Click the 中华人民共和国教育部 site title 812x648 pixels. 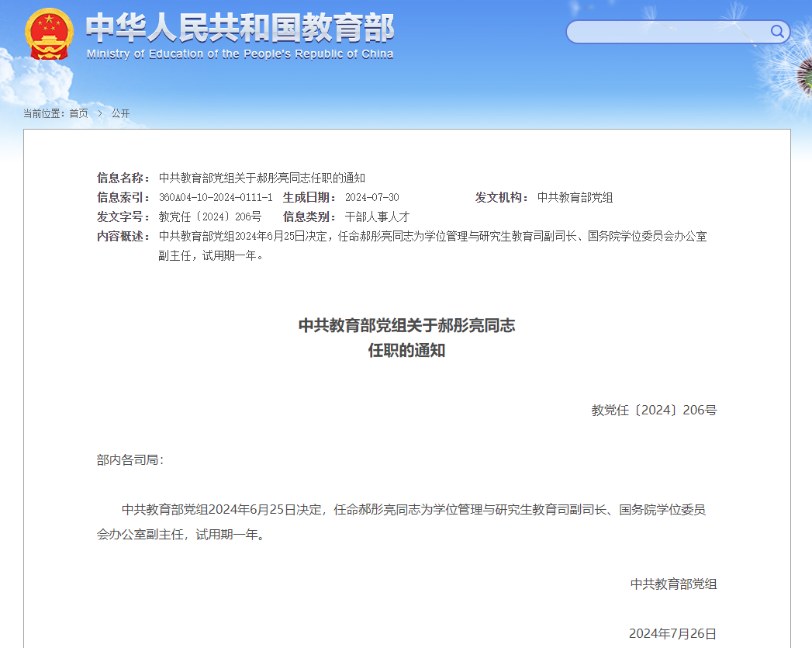pyautogui.click(x=240, y=28)
